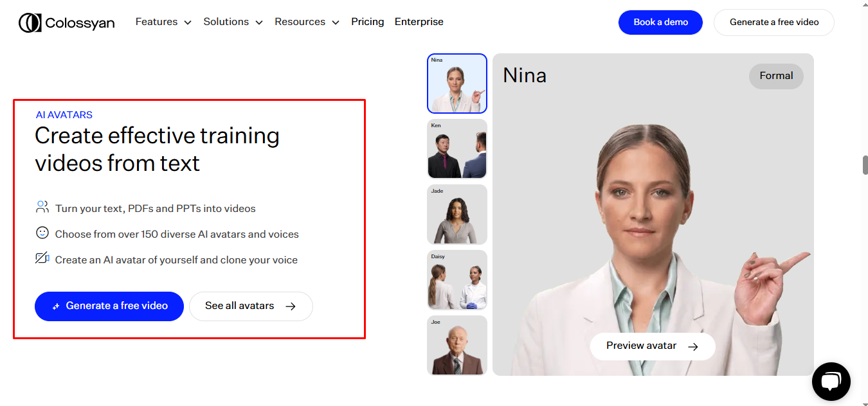868x406 pixels.
Task: Click the crossed camera icon beside Create an AI avatar
Action: coord(42,258)
